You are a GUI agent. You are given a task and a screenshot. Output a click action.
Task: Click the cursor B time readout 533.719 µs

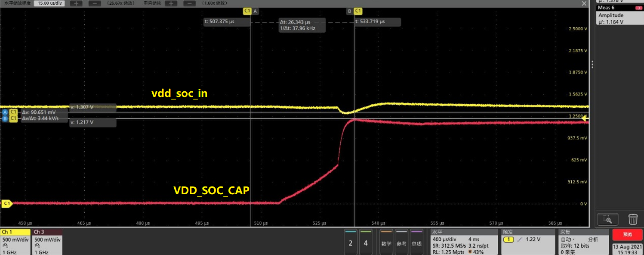pos(378,22)
